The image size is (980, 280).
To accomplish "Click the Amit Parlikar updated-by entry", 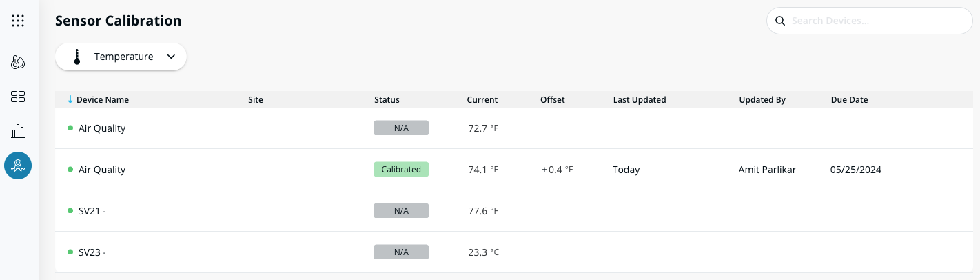I will click(x=767, y=170).
